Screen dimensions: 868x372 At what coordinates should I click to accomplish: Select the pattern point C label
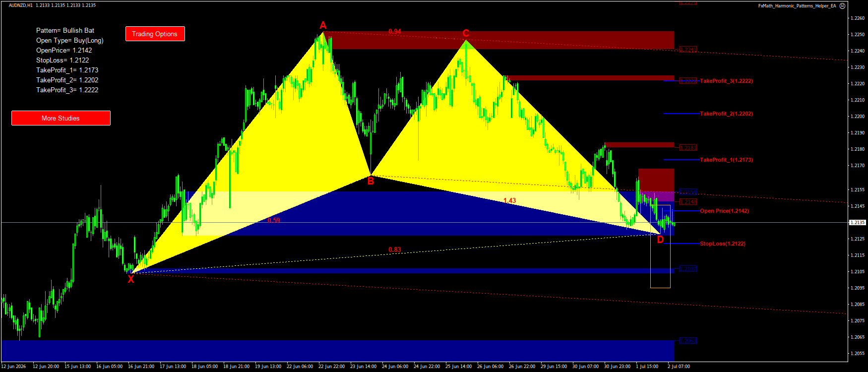pos(466,33)
